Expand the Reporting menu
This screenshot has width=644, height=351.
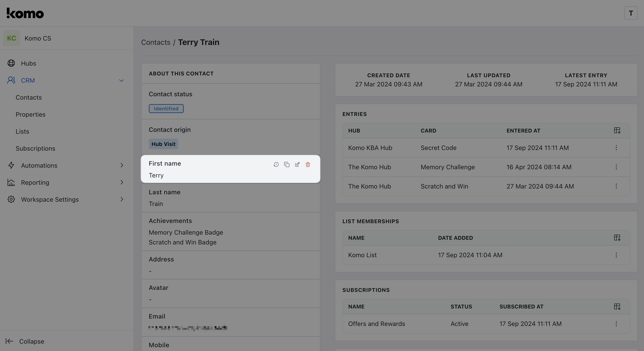(x=121, y=182)
